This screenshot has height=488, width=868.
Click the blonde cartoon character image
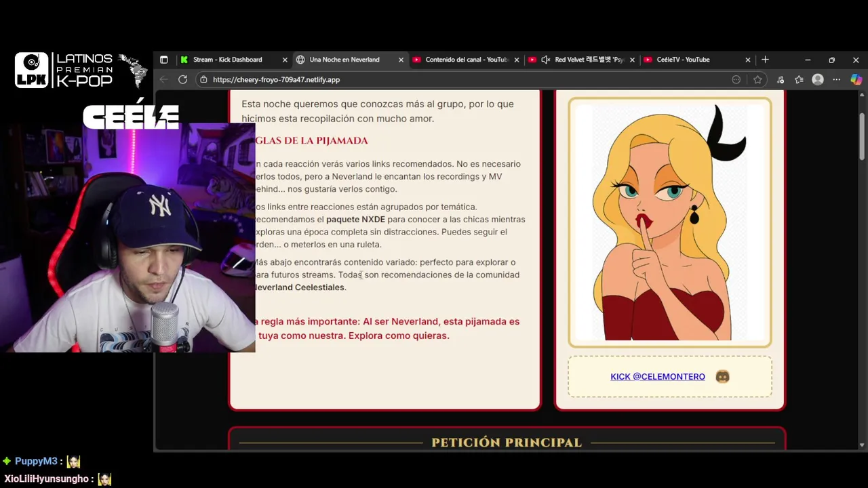(669, 222)
